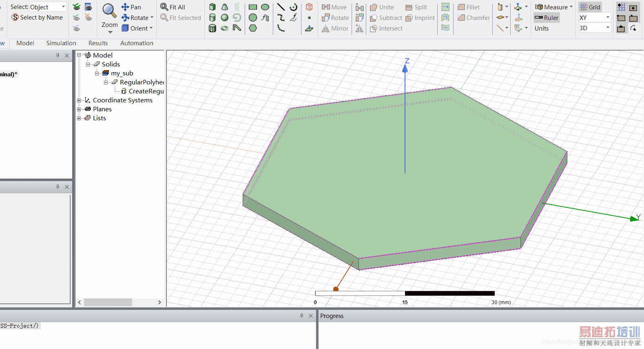
Task: Click the model tree scroll left arrow
Action: click(x=80, y=302)
